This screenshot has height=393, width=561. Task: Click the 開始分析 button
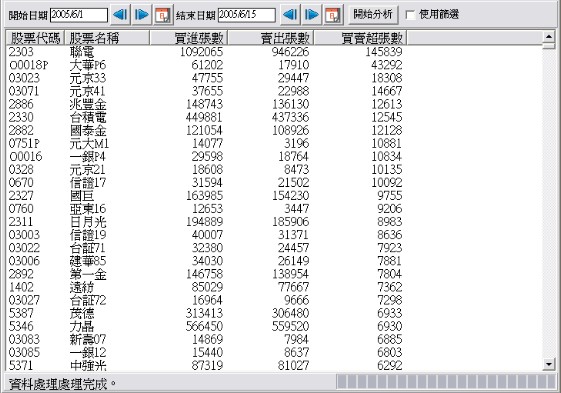(372, 14)
